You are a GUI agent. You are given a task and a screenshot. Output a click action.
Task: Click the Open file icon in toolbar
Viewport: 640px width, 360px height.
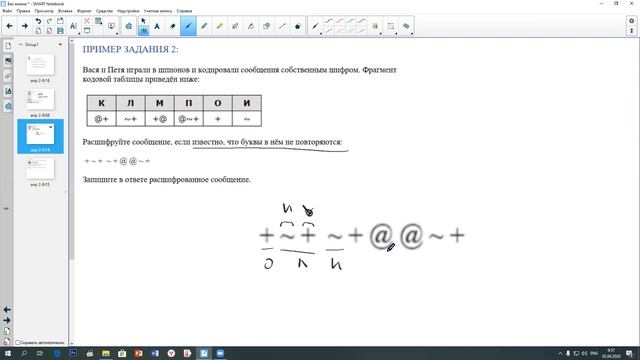pyautogui.click(x=60, y=21)
